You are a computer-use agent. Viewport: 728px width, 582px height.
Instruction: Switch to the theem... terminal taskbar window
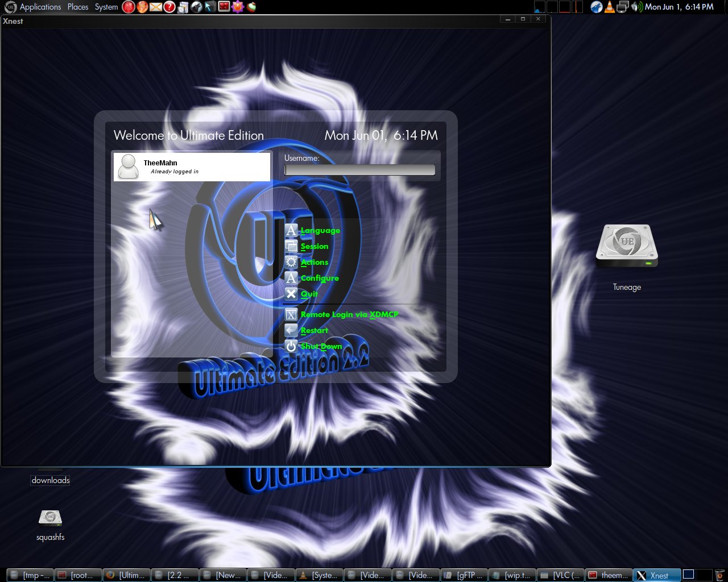point(609,575)
